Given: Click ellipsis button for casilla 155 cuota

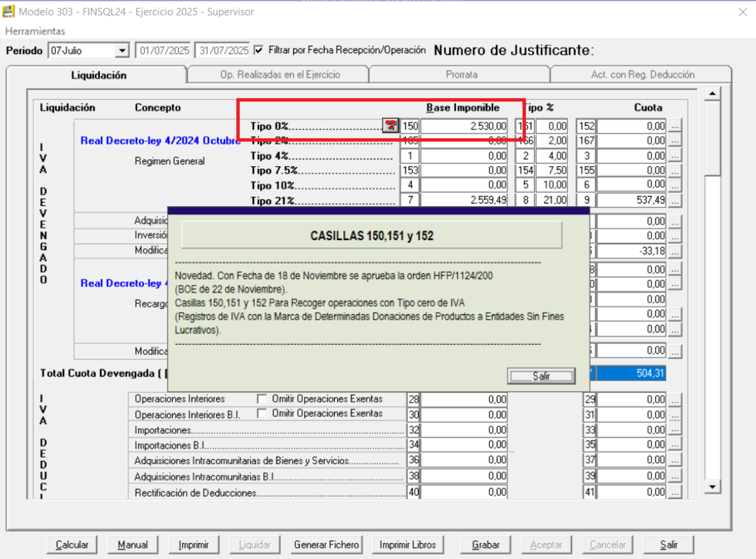Looking at the screenshot, I should click(675, 171).
